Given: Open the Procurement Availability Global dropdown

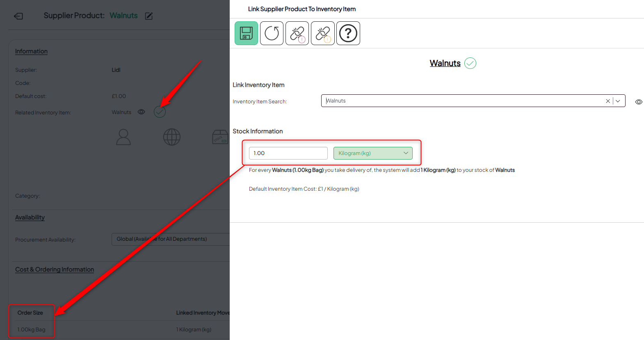Looking at the screenshot, I should pyautogui.click(x=170, y=239).
